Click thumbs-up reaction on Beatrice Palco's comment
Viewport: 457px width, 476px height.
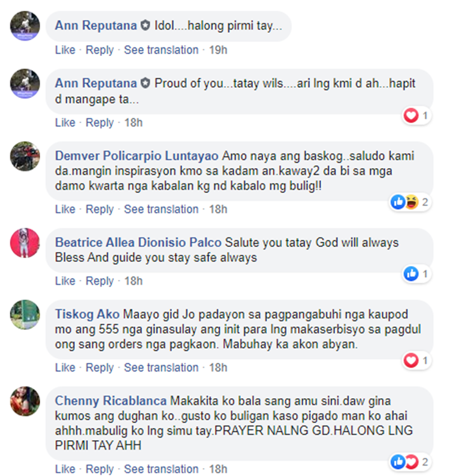(x=411, y=274)
